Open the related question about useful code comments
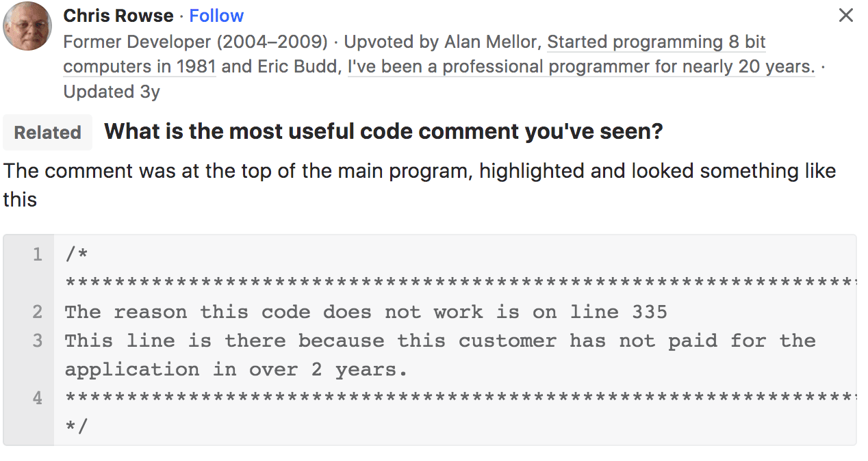The width and height of the screenshot is (868, 461). (383, 131)
